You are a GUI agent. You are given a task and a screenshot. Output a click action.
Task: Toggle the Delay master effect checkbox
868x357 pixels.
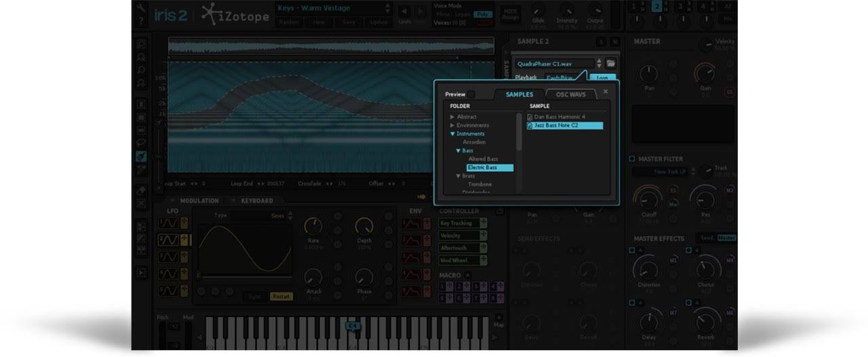coord(632,303)
